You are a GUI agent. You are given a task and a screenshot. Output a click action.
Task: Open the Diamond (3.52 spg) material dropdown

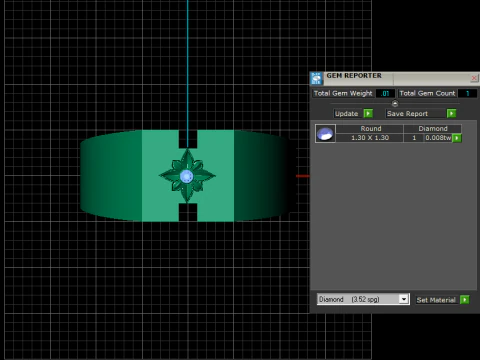click(404, 299)
